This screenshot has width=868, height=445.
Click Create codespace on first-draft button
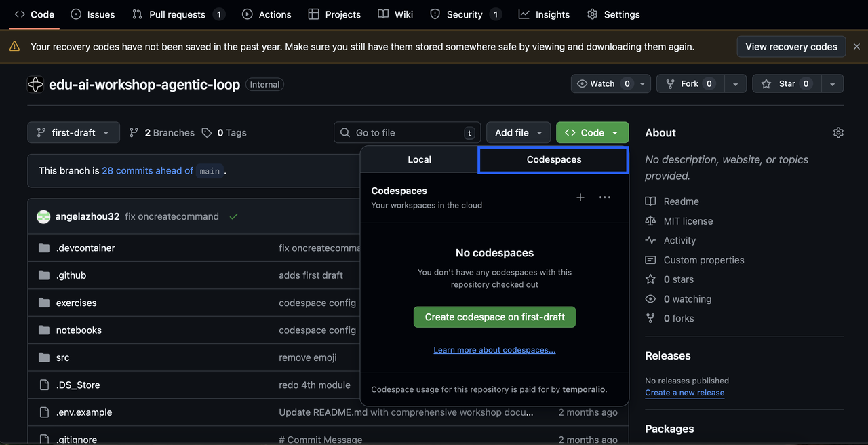click(x=494, y=317)
